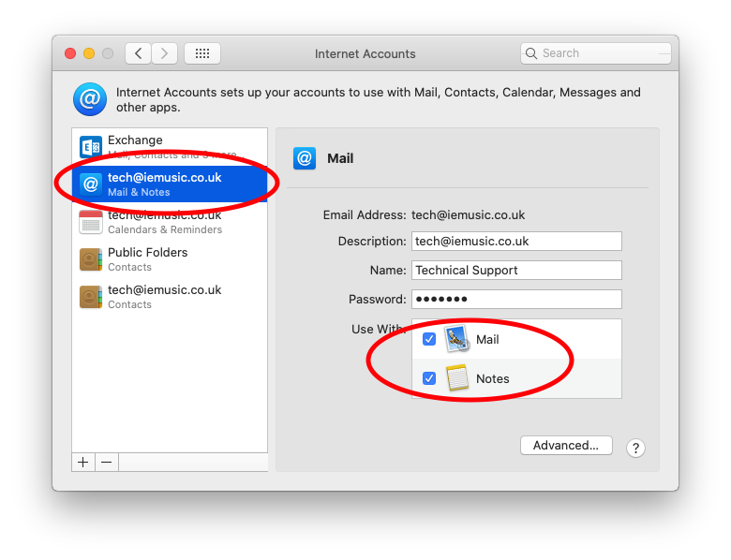This screenshot has width=731, height=560.
Task: Click the magnifying glass search icon
Action: coord(531,53)
